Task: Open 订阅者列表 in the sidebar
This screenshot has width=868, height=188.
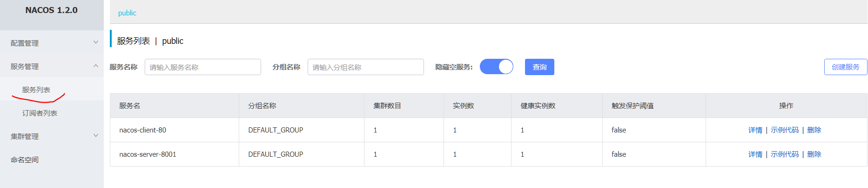Action: pos(40,113)
